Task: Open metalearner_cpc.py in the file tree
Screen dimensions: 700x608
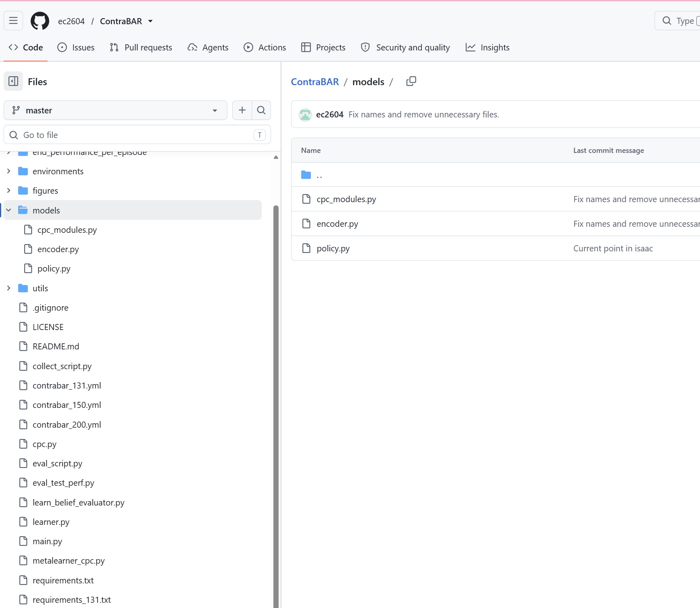Action: (69, 560)
